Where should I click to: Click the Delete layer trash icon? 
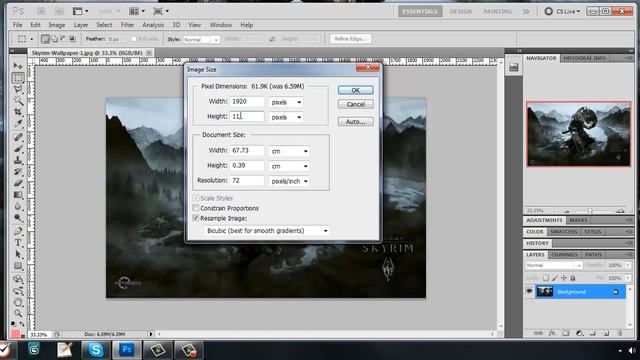620,333
